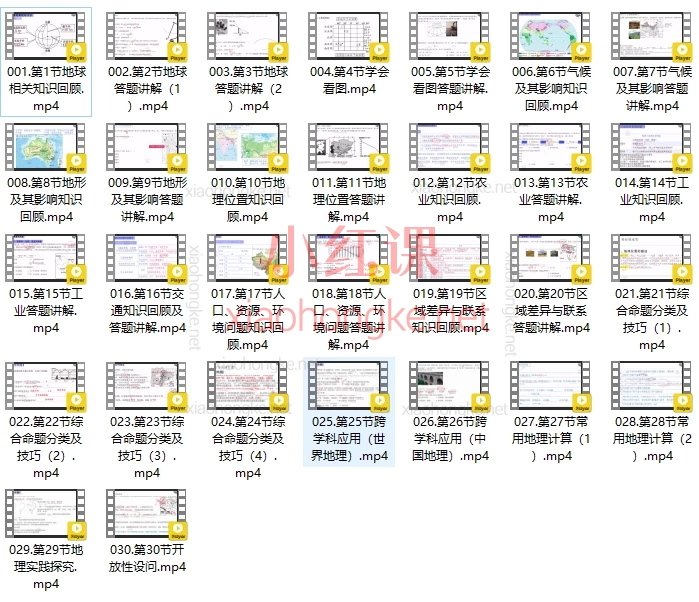This screenshot has height=602, width=699.
Task: Click 017.第17节人口、资源、环境问题 video icon
Action: (x=247, y=260)
